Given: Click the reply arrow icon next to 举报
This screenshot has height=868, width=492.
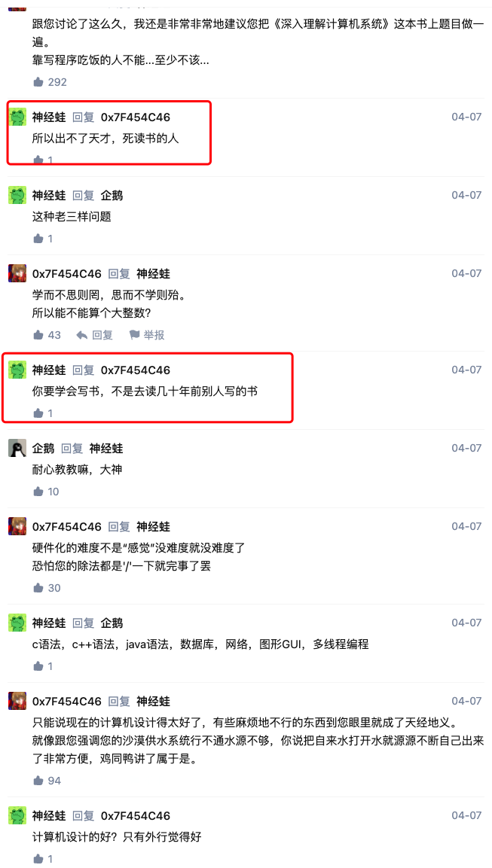Looking at the screenshot, I should tap(82, 335).
